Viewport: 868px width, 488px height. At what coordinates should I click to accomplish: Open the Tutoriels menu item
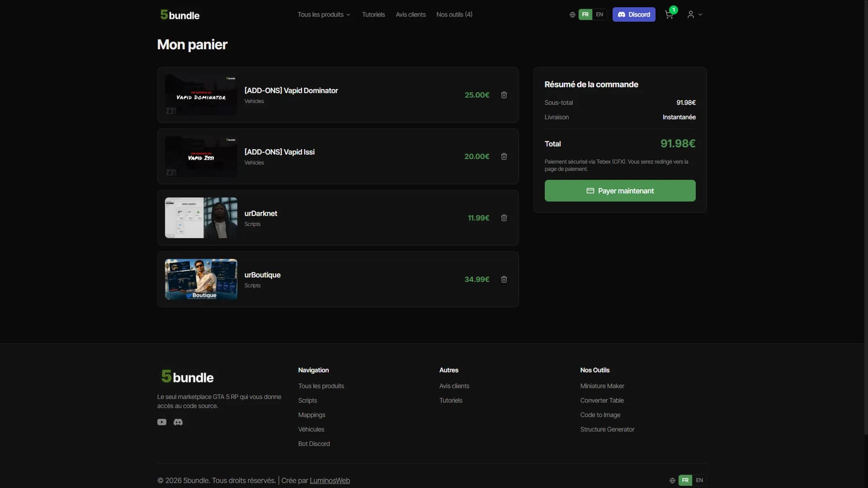pos(373,14)
